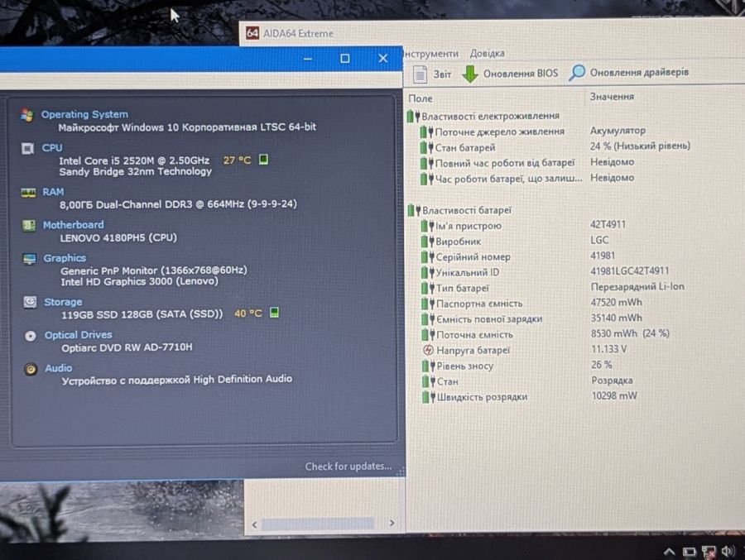Click the CPU chip icon

coord(27,149)
